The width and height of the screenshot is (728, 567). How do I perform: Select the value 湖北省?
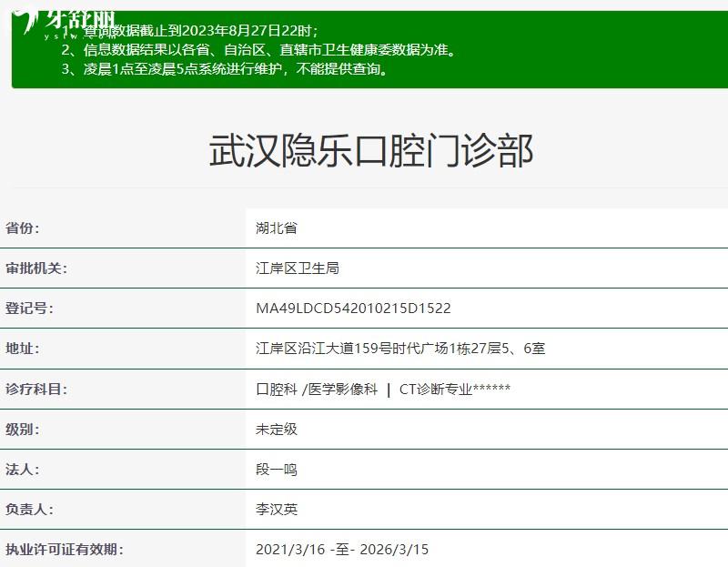coord(277,228)
